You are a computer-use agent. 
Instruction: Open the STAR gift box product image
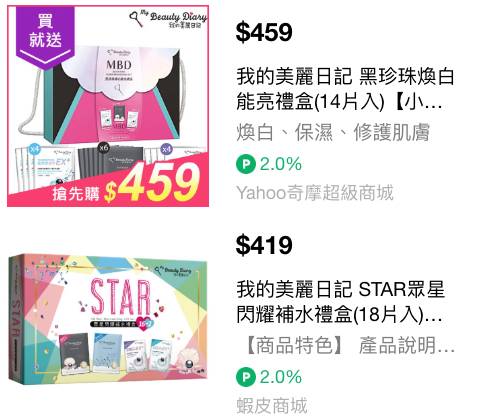108,319
